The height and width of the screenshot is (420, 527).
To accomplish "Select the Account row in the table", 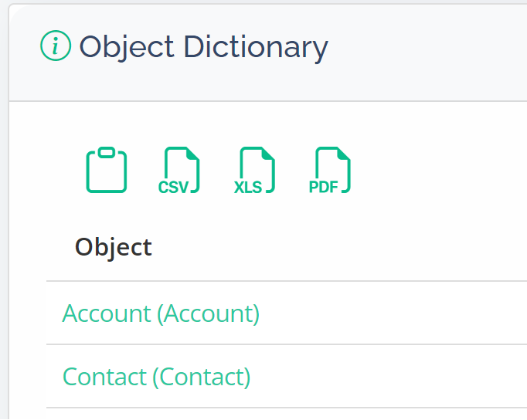I will pyautogui.click(x=287, y=313).
